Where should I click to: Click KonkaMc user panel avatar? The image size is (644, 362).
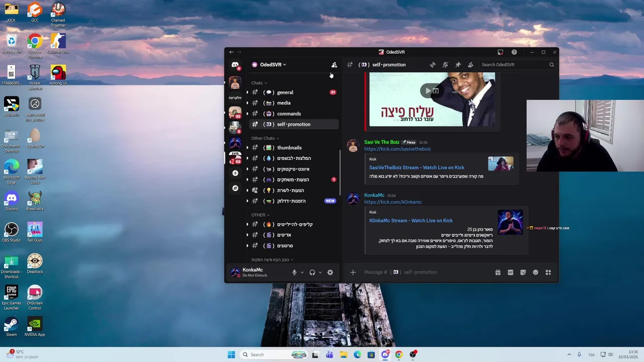pos(235,273)
